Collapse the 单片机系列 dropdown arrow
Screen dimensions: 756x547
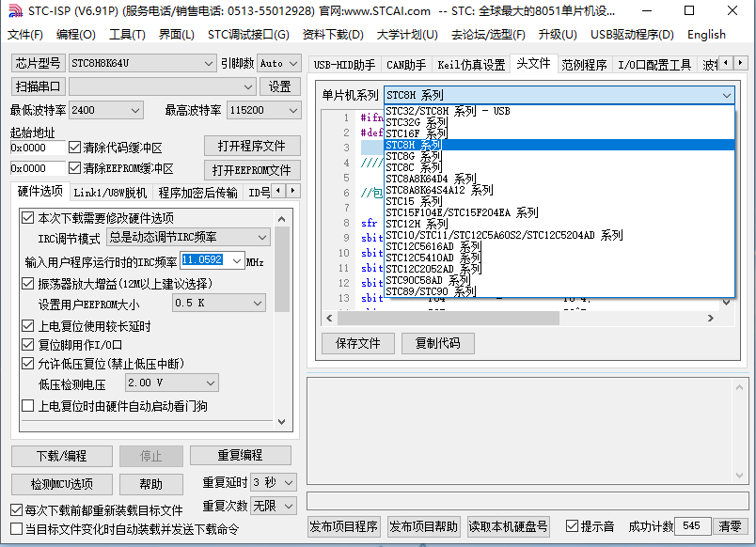(x=727, y=96)
